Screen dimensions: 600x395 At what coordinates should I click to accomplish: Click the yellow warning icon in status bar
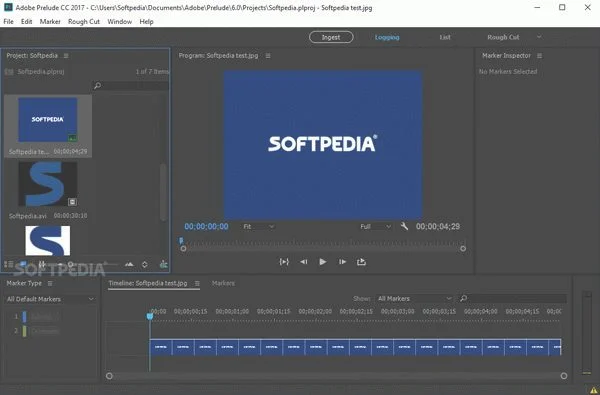coord(593,390)
